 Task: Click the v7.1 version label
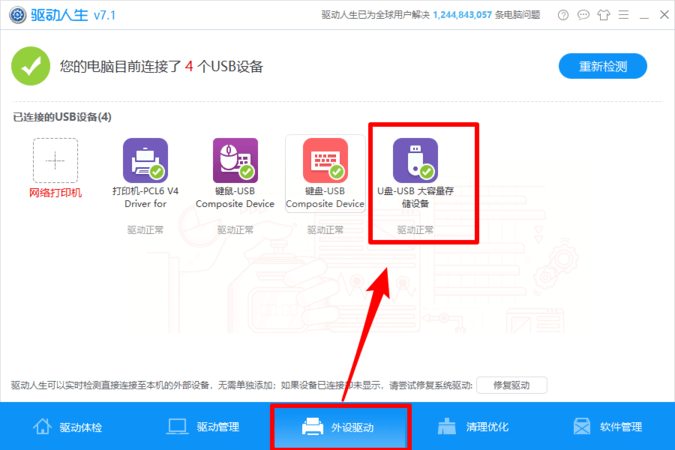[x=105, y=16]
